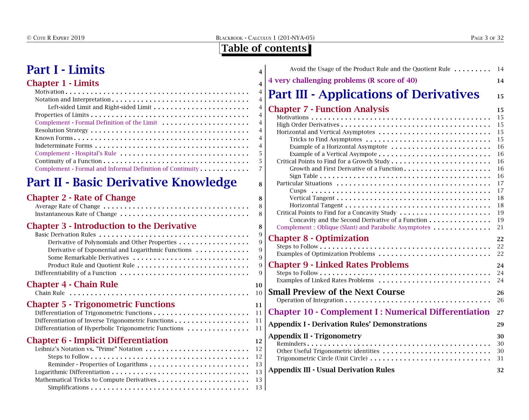Open 'Chapter 9 - Linked Rates Problems'

tap(338, 265)
